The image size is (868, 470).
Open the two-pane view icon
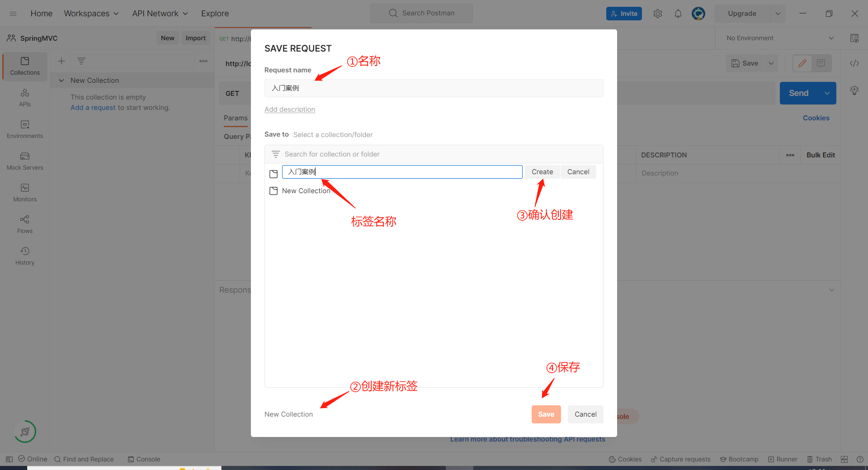(x=844, y=459)
